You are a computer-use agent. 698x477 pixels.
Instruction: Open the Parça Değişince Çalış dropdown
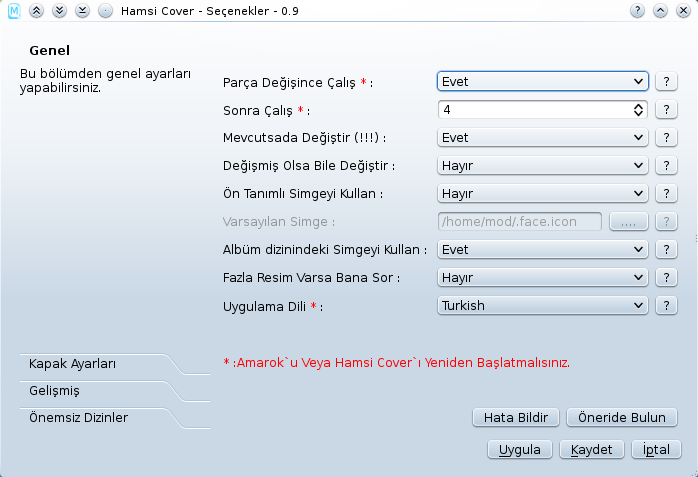click(x=543, y=81)
